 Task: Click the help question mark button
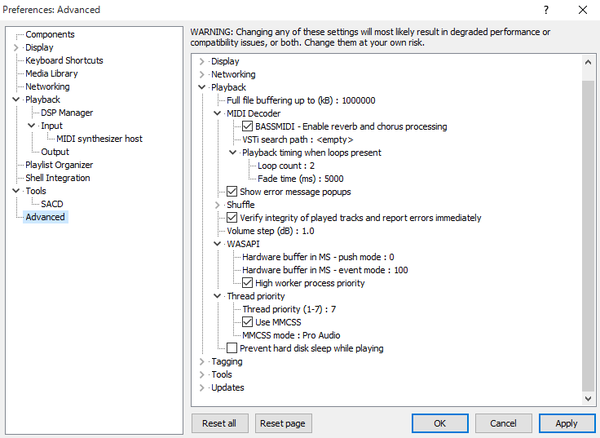546,10
